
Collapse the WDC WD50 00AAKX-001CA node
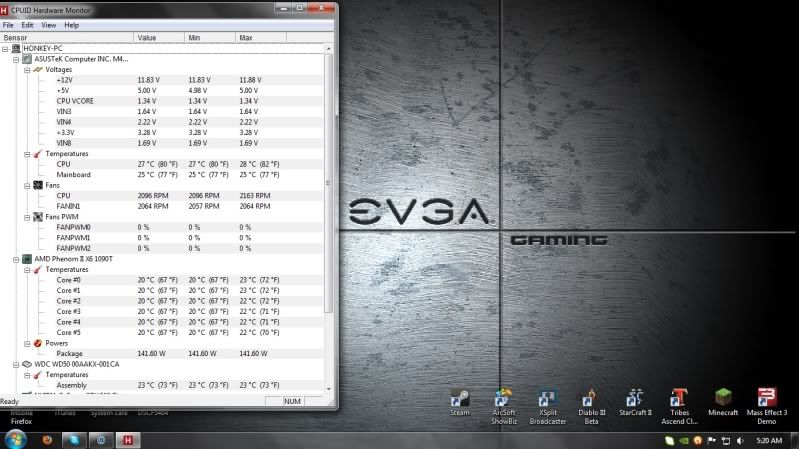pyautogui.click(x=16, y=365)
